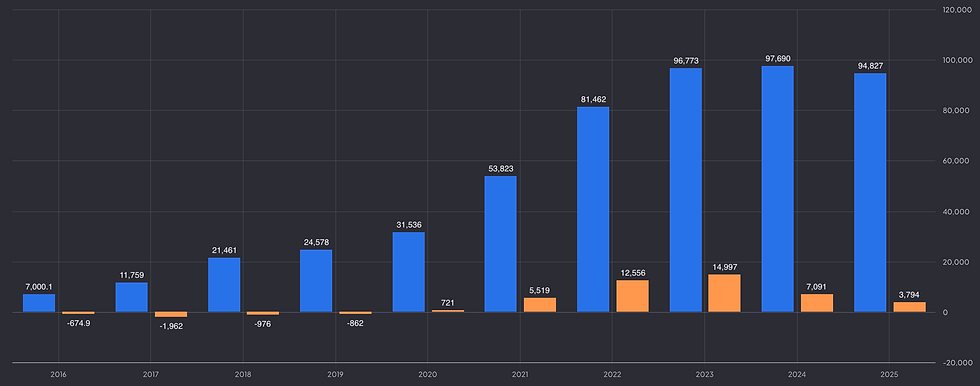Click the value label 7,091
Screen dimensions: 980x386
[x=817, y=287]
